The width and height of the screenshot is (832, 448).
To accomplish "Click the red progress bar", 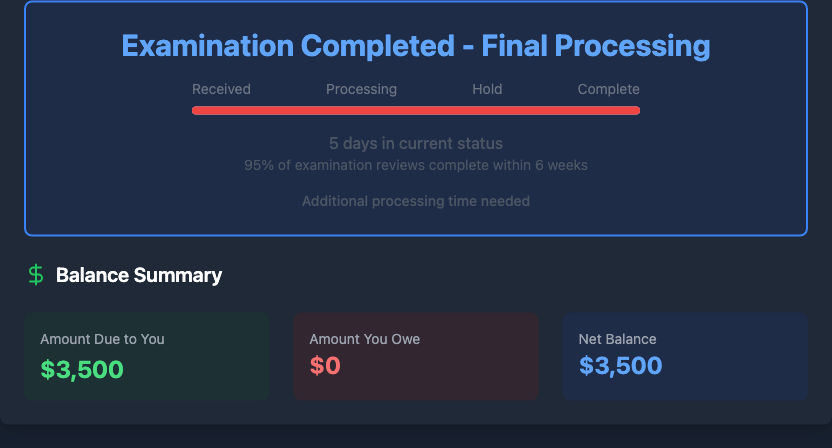I will pos(416,110).
